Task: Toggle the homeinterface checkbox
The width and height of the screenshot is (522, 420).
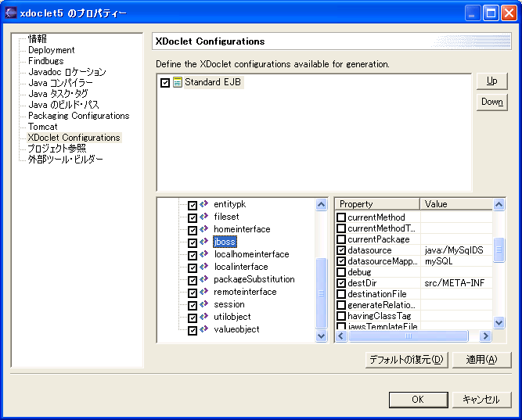Action: pos(193,230)
